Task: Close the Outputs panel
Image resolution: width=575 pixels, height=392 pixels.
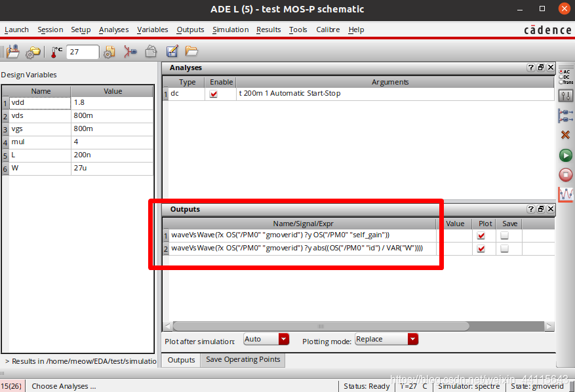Action: (x=551, y=209)
